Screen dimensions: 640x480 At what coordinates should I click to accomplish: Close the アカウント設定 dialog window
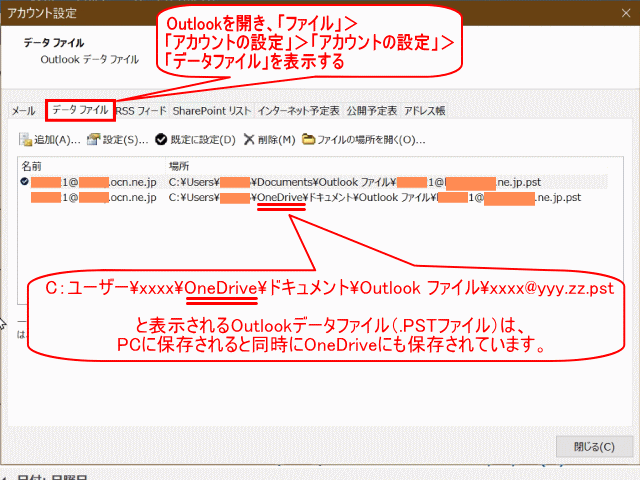pyautogui.click(x=626, y=13)
